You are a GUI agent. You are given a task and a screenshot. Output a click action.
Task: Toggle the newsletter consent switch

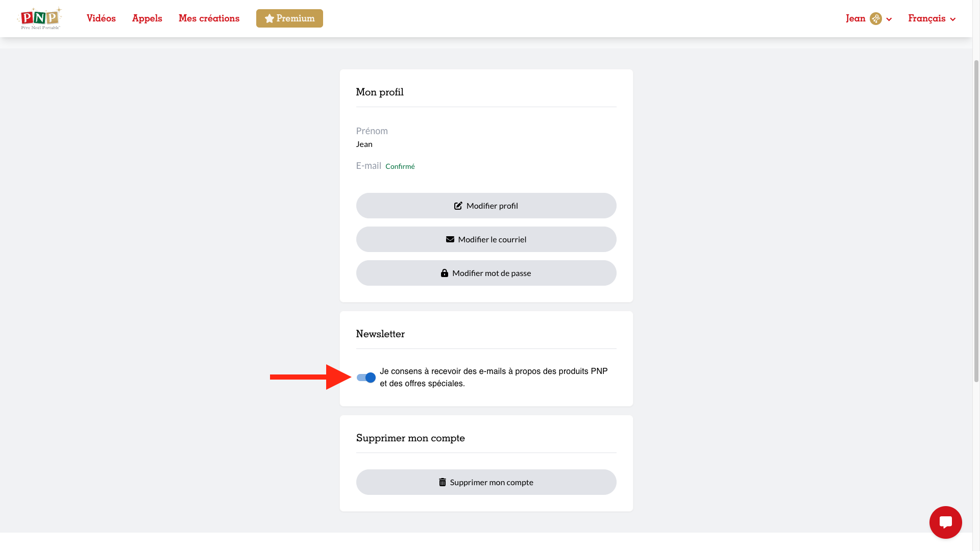366,378
